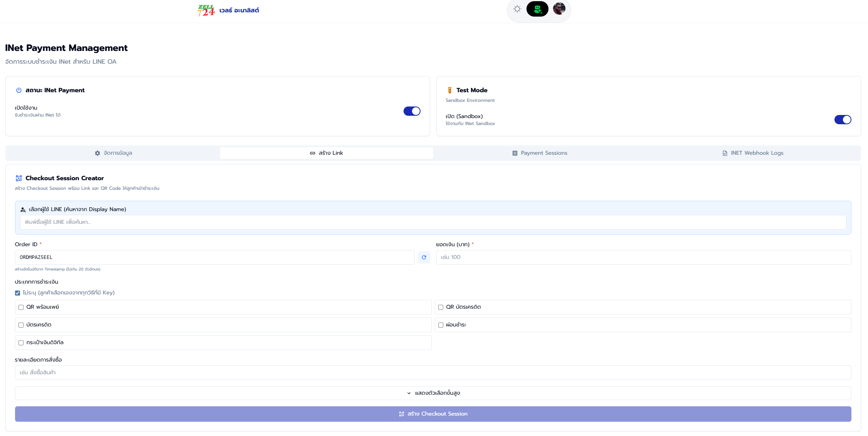The height and width of the screenshot is (436, 868).
Task: Click the Timestamp hint under Order ID
Action: pyautogui.click(x=57, y=269)
